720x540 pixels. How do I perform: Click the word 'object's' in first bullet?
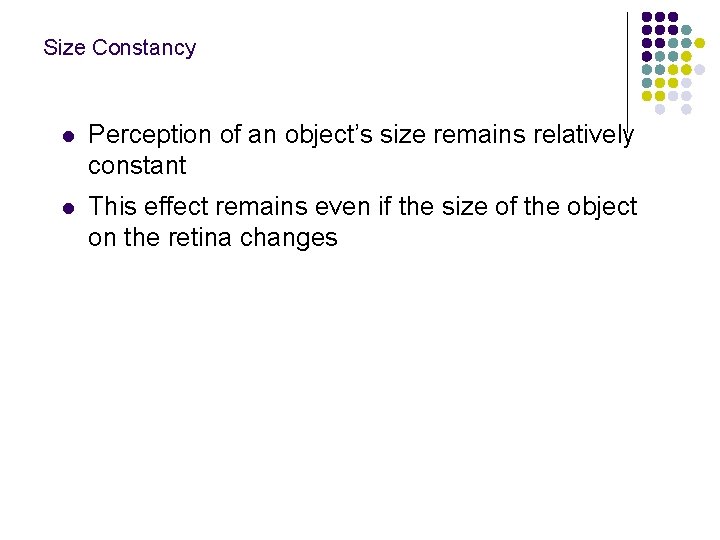(328, 136)
